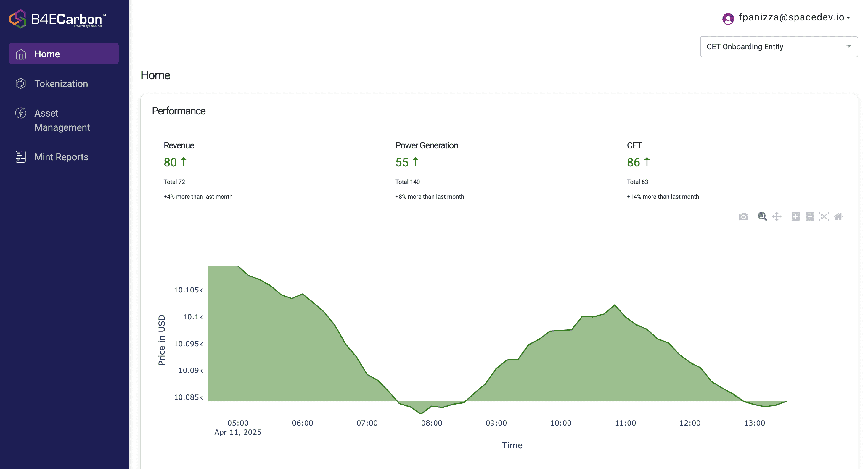The height and width of the screenshot is (469, 868).
Task: Click the CET value 86
Action: 634,163
